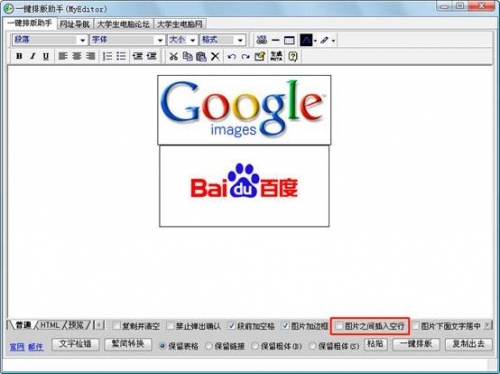Paste from clipboard icon
This screenshot has width=500, height=374.
pos(201,56)
